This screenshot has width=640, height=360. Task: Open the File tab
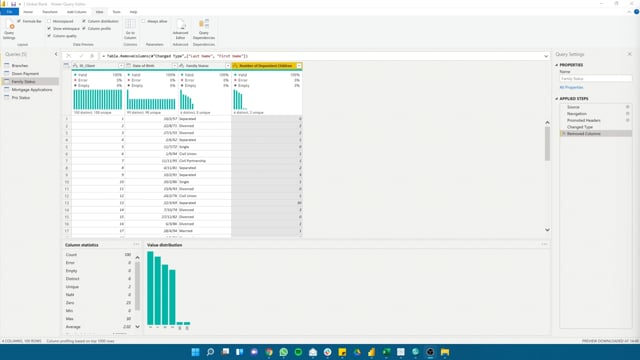[x=9, y=12]
